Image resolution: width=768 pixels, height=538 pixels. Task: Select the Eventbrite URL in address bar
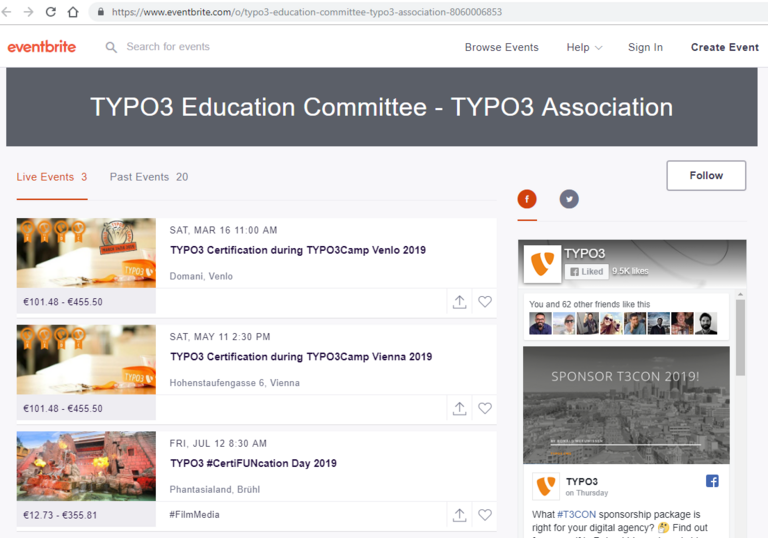[307, 12]
